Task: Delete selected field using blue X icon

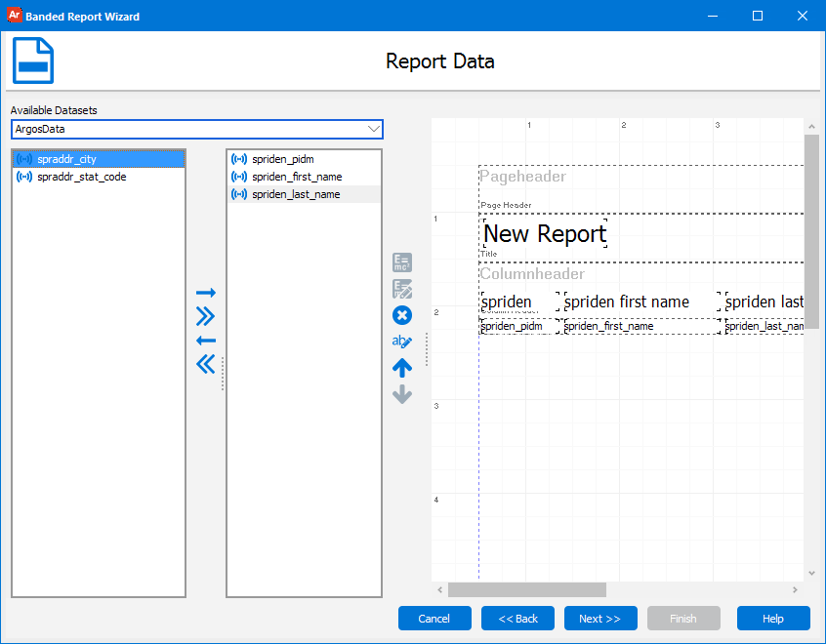Action: coord(402,315)
